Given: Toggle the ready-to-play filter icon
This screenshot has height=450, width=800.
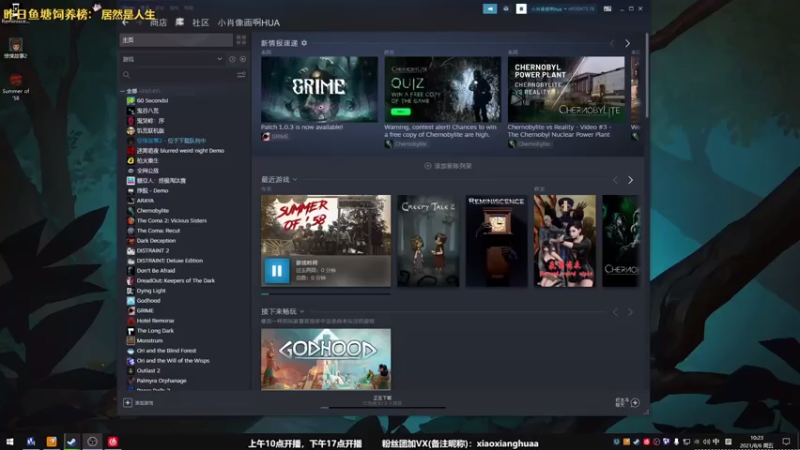Looking at the screenshot, I should point(243,59).
